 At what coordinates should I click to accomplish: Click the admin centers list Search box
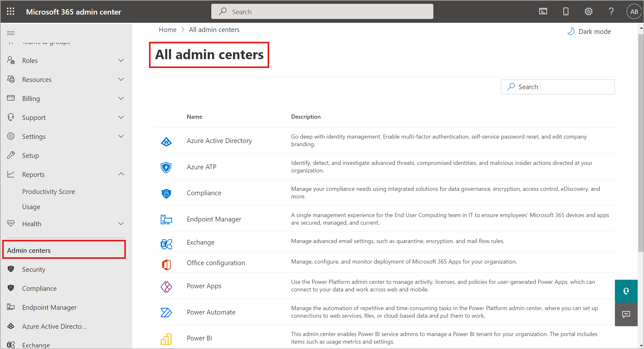point(558,87)
